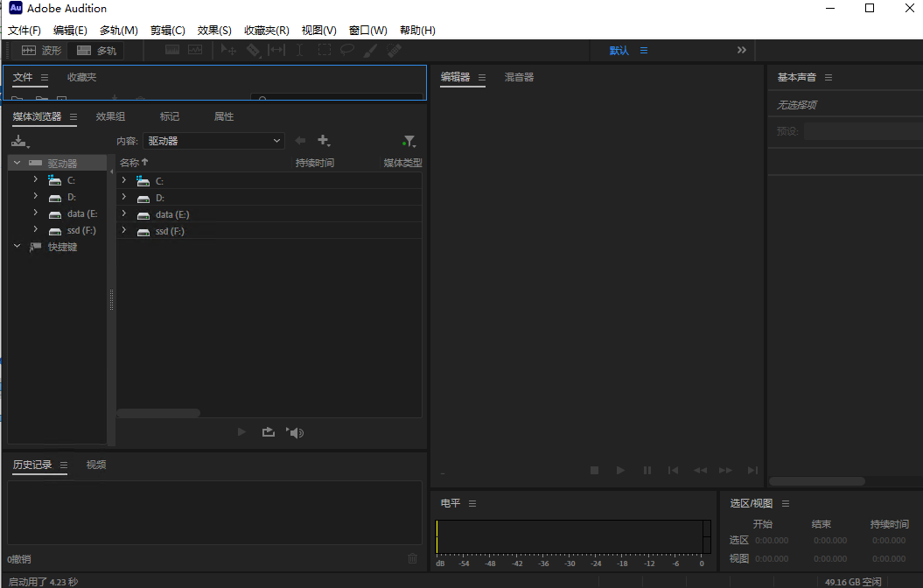
Task: Switch to the 波形 waveform editor view
Action: [x=40, y=51]
